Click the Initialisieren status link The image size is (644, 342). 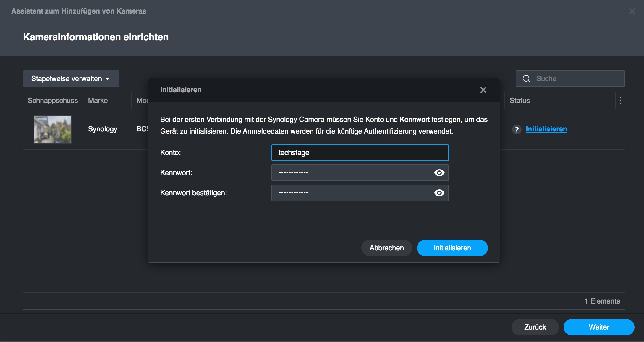tap(546, 129)
